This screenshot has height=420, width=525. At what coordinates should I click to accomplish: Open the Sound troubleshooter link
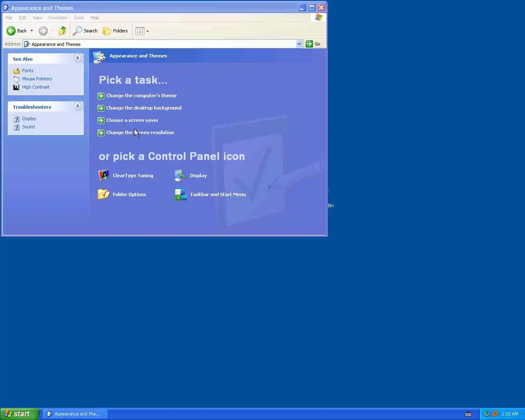28,127
